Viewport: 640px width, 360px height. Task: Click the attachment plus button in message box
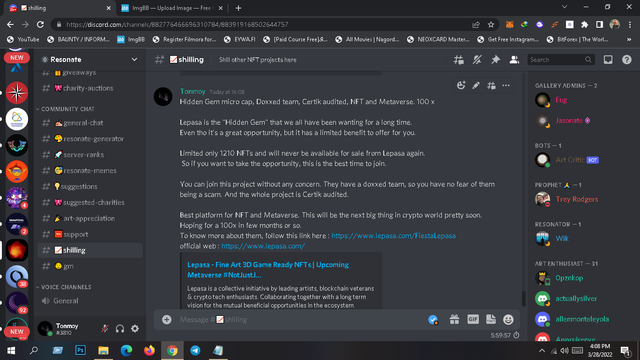[167, 319]
